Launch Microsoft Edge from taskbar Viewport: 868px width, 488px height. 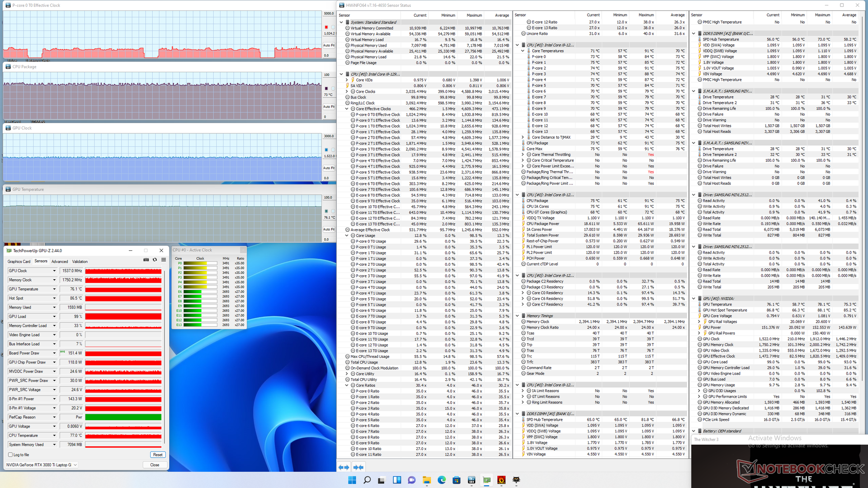tap(442, 480)
